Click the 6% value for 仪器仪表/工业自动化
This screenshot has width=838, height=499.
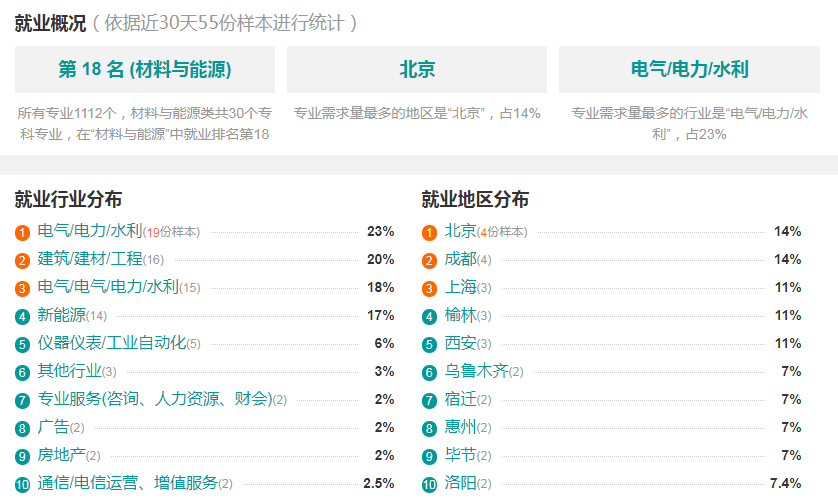click(x=384, y=343)
